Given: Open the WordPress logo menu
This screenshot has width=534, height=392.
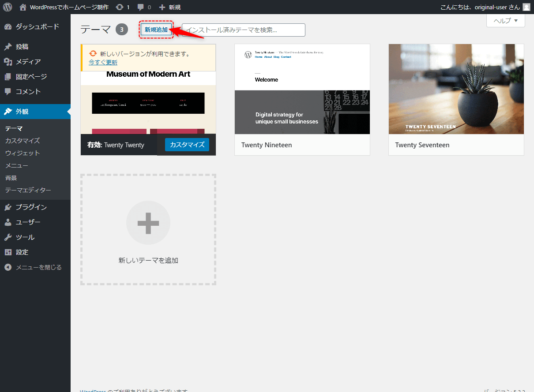Looking at the screenshot, I should point(8,7).
